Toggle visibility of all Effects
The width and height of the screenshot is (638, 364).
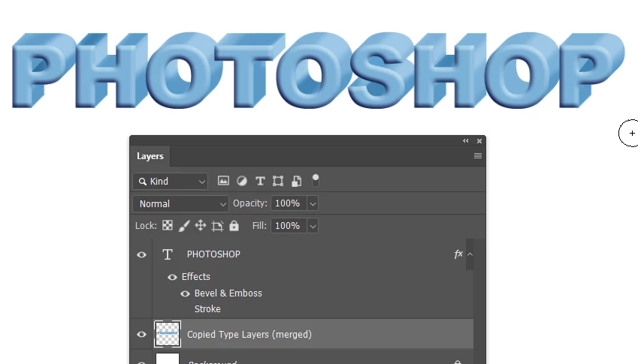(x=172, y=277)
